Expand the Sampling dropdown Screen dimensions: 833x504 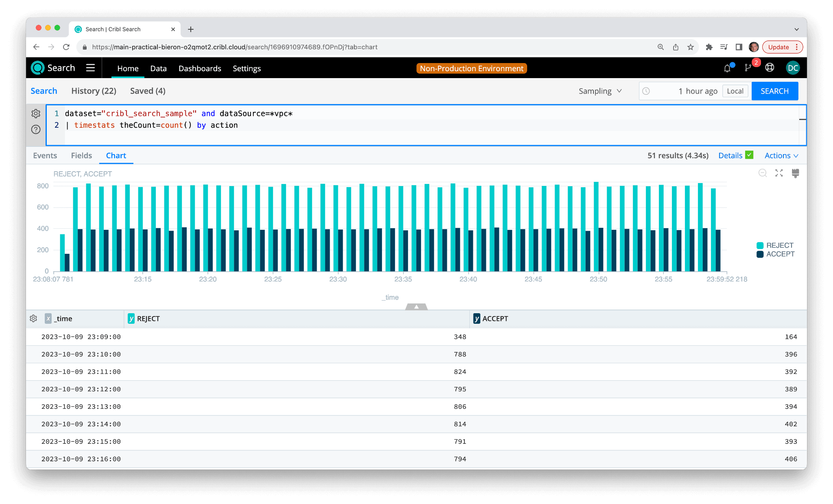pos(600,91)
